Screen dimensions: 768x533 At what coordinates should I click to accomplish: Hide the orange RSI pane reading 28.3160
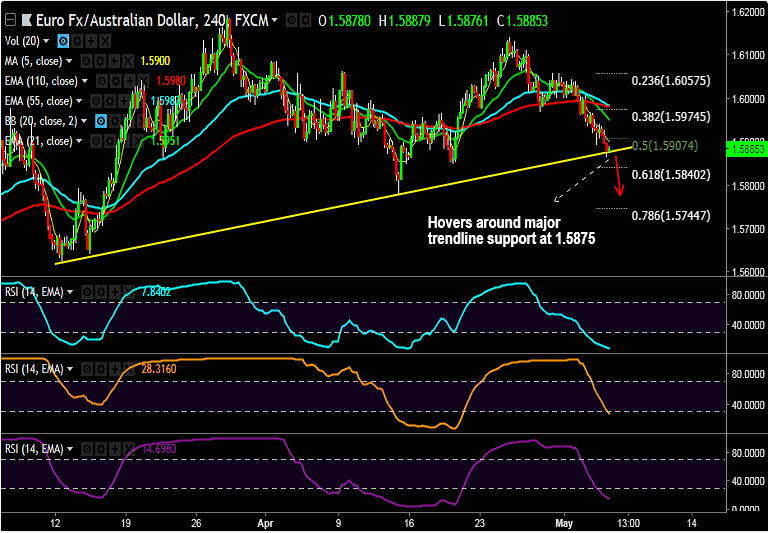tap(87, 369)
